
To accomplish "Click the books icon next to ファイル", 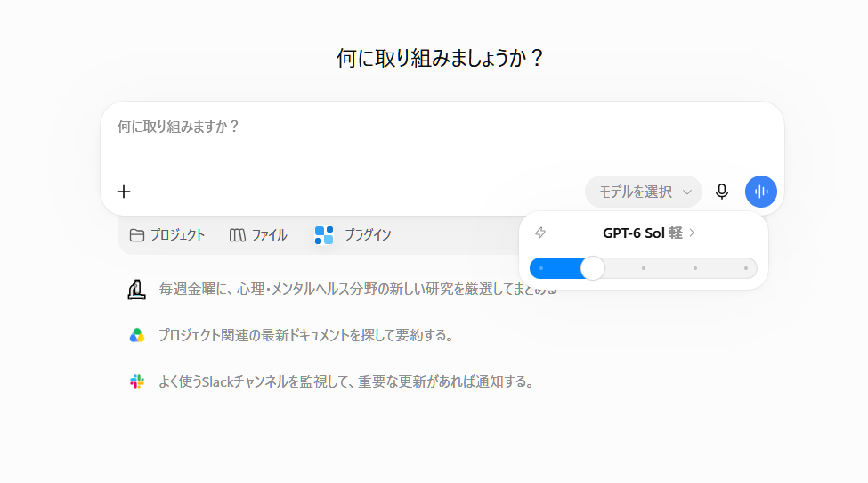I will (238, 235).
